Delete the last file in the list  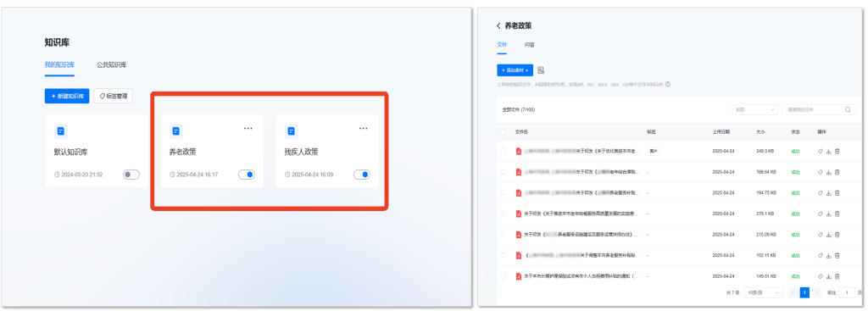click(x=837, y=275)
